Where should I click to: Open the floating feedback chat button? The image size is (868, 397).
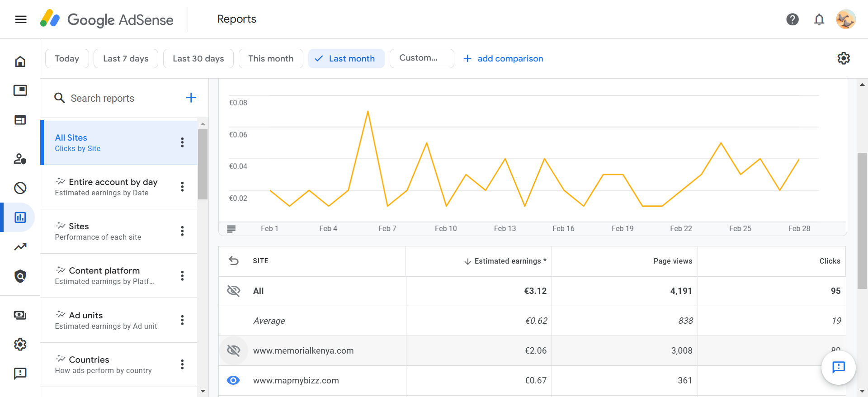click(839, 367)
